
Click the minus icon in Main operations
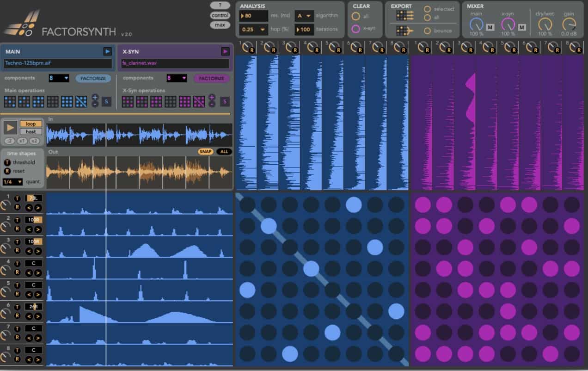pos(95,104)
